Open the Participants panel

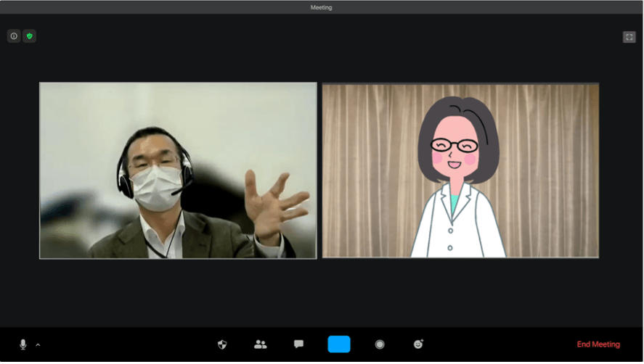click(x=261, y=344)
